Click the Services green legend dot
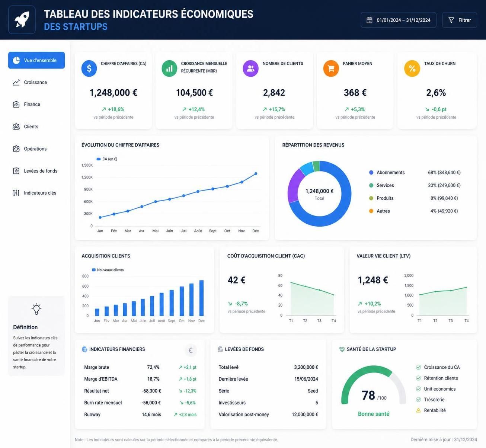 (371, 185)
